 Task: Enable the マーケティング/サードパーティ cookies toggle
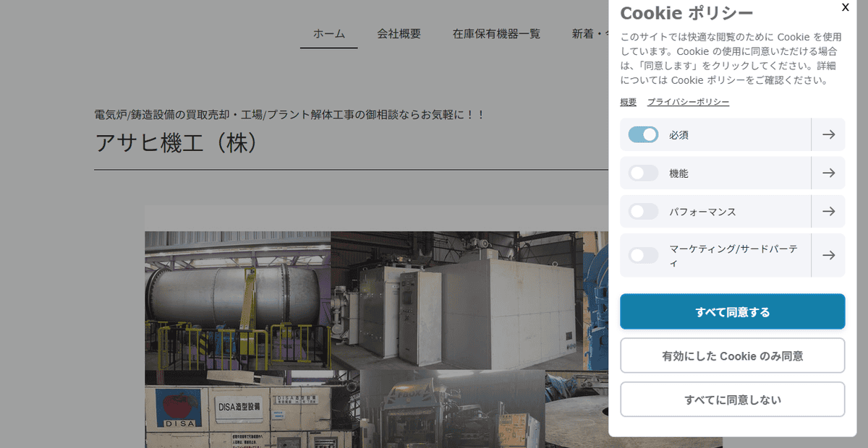642,255
